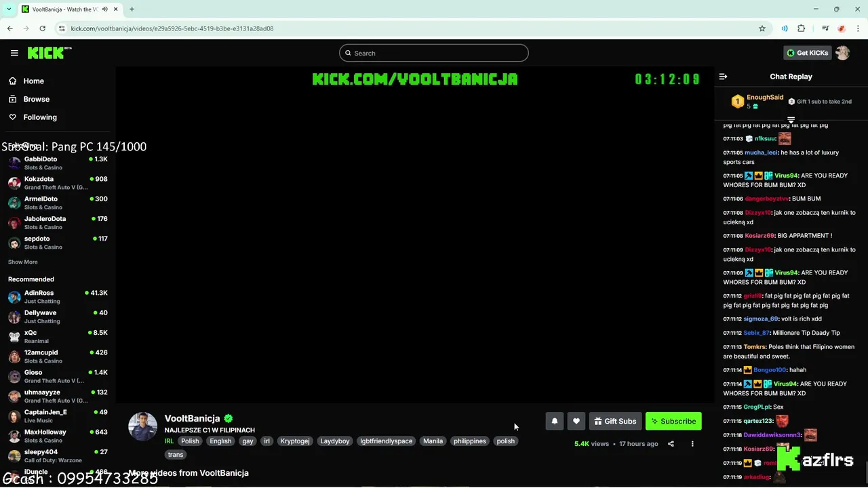Focus the Search field
The height and width of the screenshot is (488, 868).
(434, 53)
